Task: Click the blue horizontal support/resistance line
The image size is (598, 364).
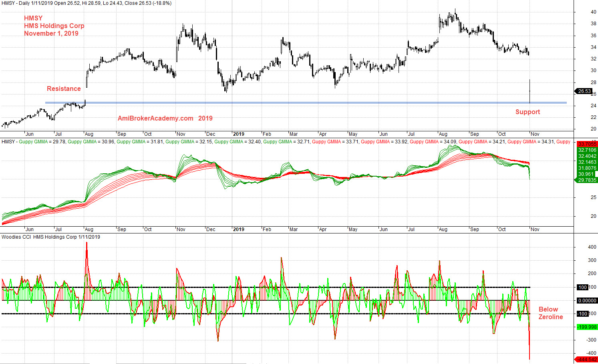Action: click(306, 103)
